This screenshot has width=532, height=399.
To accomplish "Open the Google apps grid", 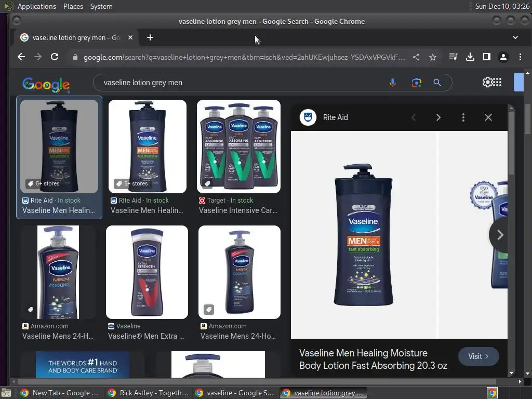I will point(497,82).
